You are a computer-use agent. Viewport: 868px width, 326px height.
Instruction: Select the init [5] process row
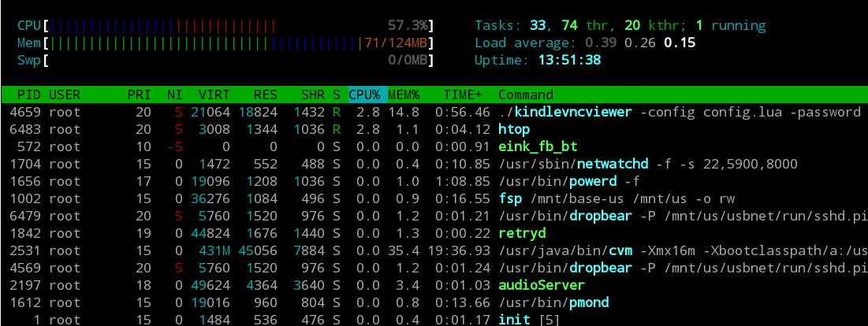[434, 320]
